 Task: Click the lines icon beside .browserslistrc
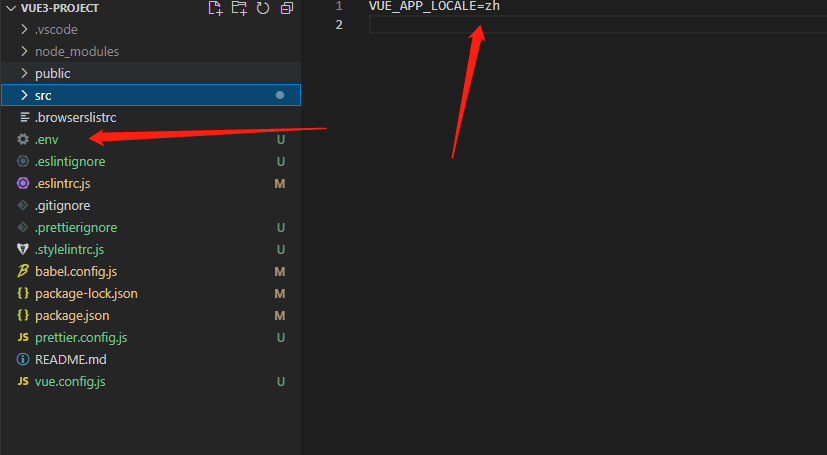point(24,117)
